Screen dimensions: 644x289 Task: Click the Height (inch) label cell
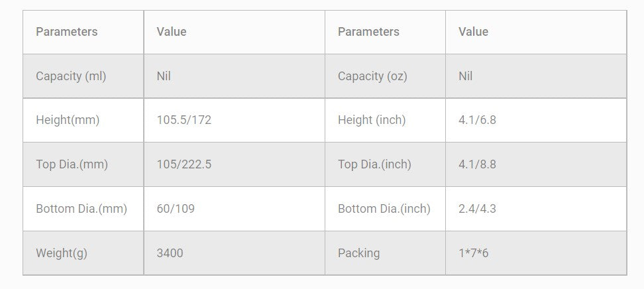(x=372, y=120)
